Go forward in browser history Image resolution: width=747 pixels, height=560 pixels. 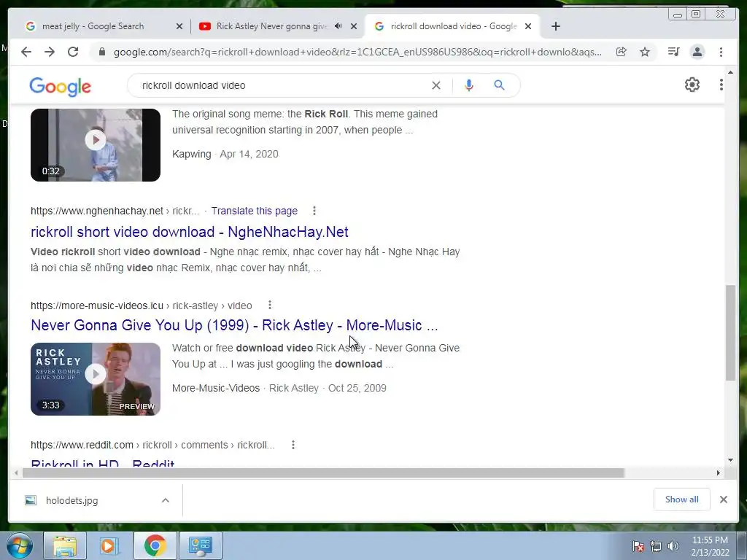point(50,52)
